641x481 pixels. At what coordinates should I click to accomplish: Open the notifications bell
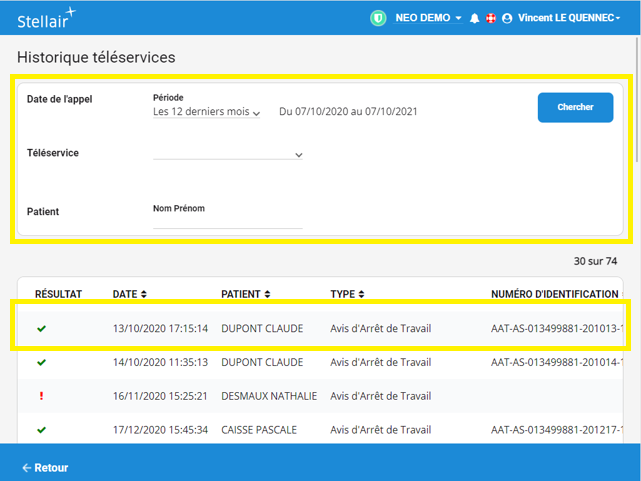click(x=474, y=18)
